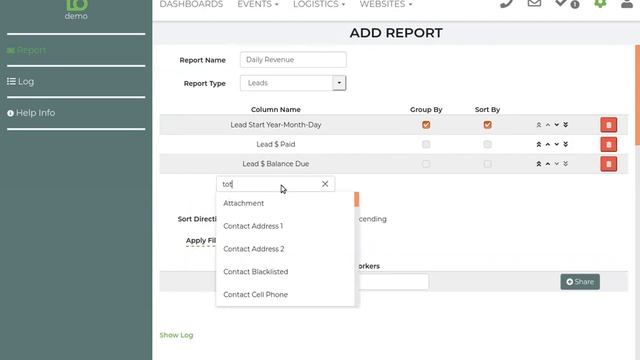Screen dimensions: 640x360
Task: Open the mail envelope icon
Action: (x=534, y=3)
